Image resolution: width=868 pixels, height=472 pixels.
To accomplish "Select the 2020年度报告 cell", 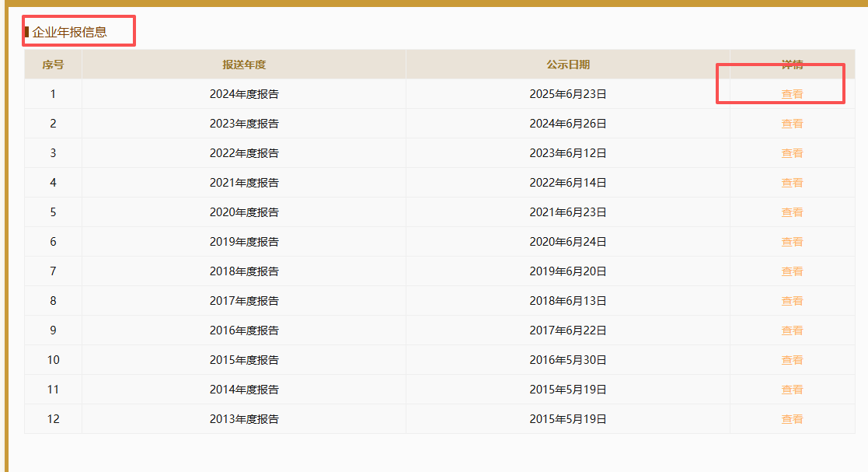I will (244, 212).
